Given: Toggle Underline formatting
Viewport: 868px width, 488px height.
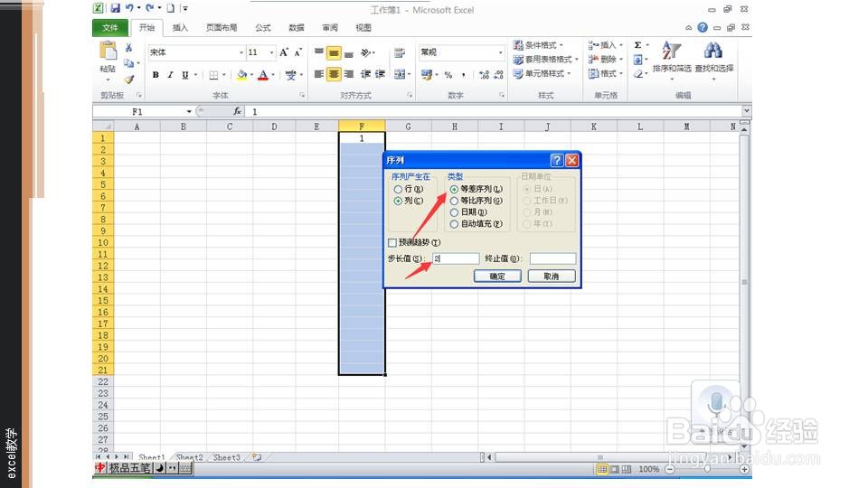Looking at the screenshot, I should coord(184,75).
